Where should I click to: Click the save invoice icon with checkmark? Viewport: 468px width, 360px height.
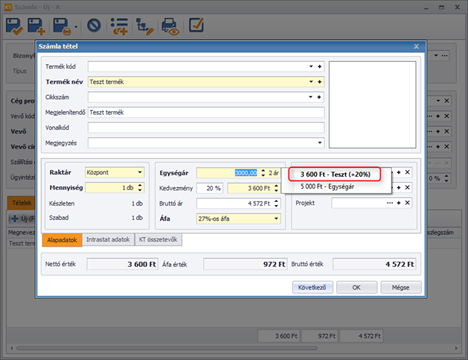(14, 26)
